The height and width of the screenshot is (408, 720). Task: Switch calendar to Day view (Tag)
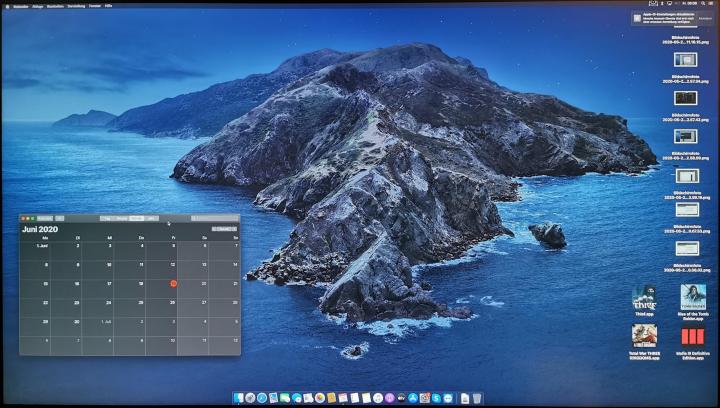pyautogui.click(x=107, y=217)
